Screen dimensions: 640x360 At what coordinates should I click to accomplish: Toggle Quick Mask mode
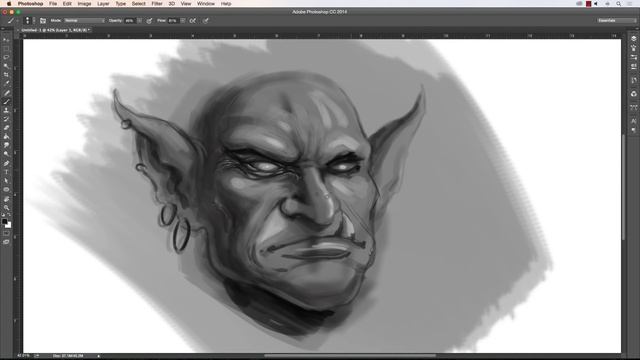click(6, 234)
